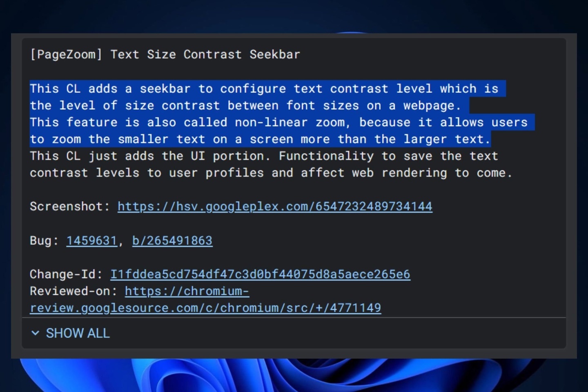Image resolution: width=588 pixels, height=392 pixels.
Task: Open the bug 1459631 link
Action: pos(91,241)
